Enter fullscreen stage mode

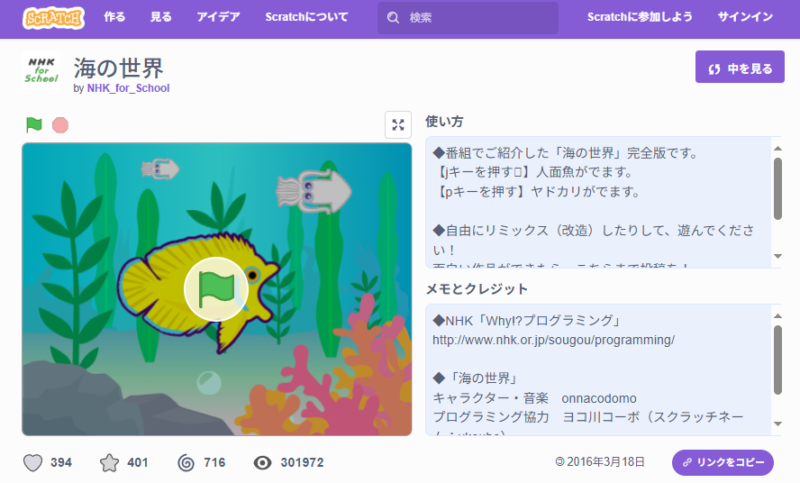coord(398,125)
